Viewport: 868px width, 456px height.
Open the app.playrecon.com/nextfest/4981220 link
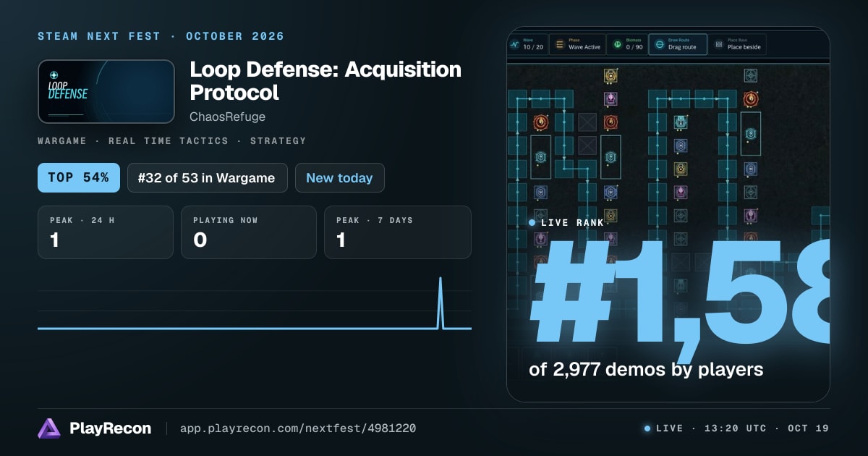[x=298, y=428]
